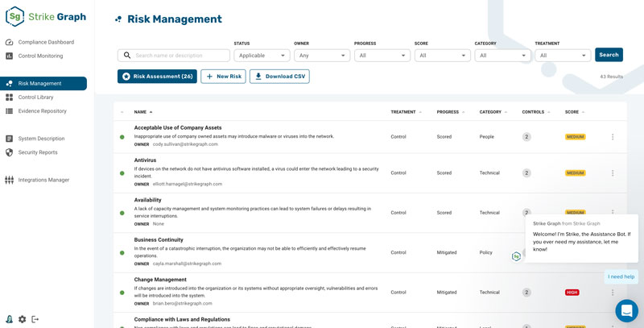Open Security Reports in sidebar
This screenshot has width=644, height=328.
[31, 152]
